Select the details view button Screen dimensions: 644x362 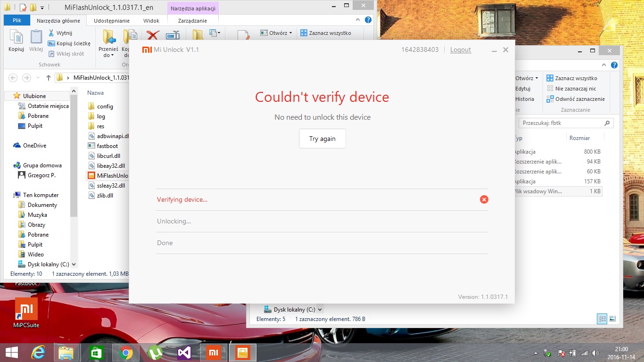[602, 319]
